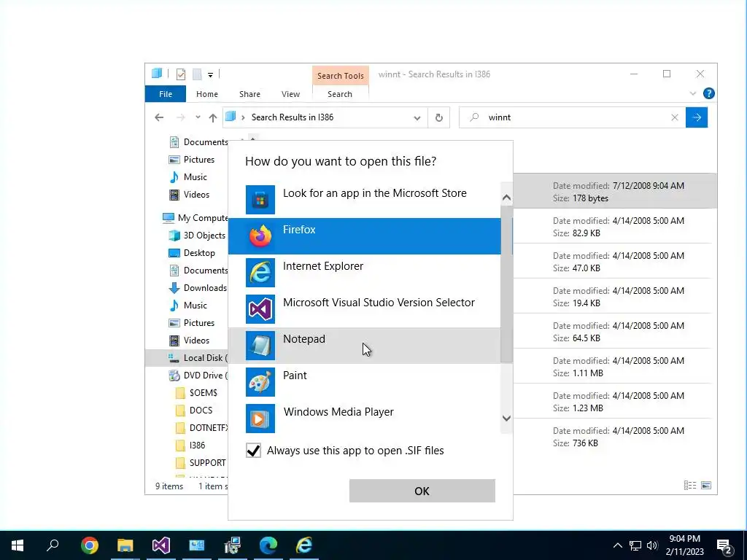Click the winnt search input field
Screen dimensions: 747x560
click(x=572, y=117)
